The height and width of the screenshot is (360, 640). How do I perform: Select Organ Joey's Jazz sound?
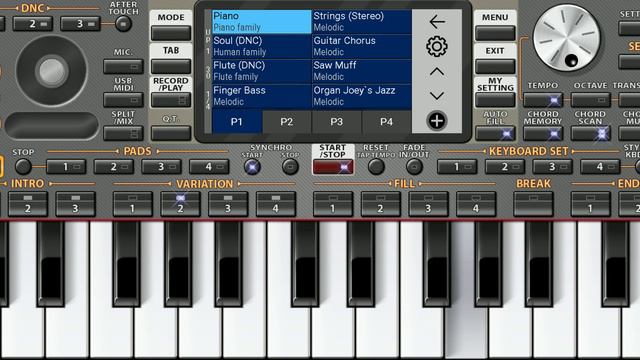pyautogui.click(x=362, y=96)
